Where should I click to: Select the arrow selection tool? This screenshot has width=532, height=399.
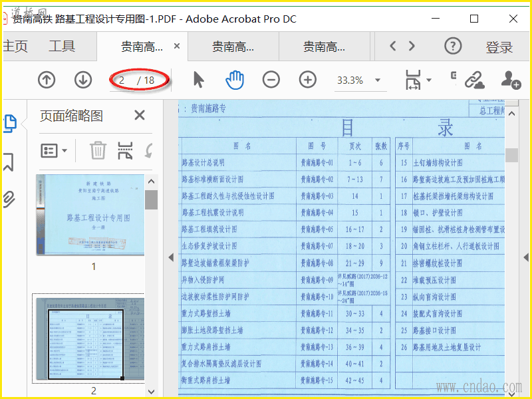[198, 80]
